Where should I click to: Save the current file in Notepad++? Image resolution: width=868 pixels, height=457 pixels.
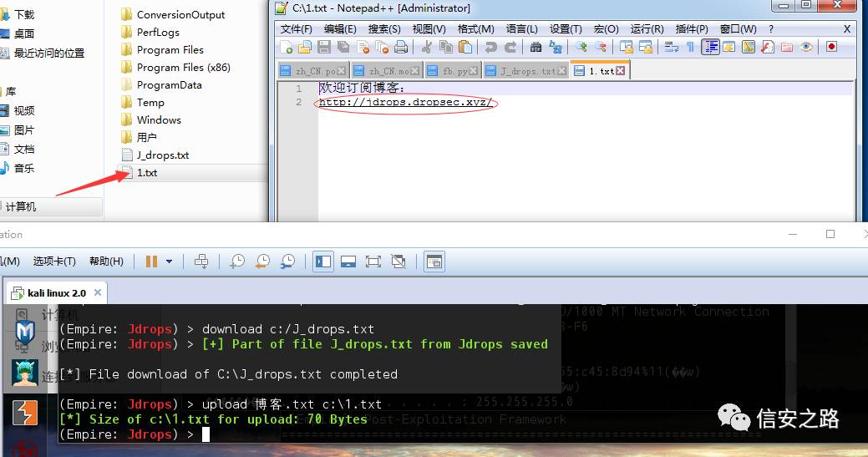click(x=324, y=47)
